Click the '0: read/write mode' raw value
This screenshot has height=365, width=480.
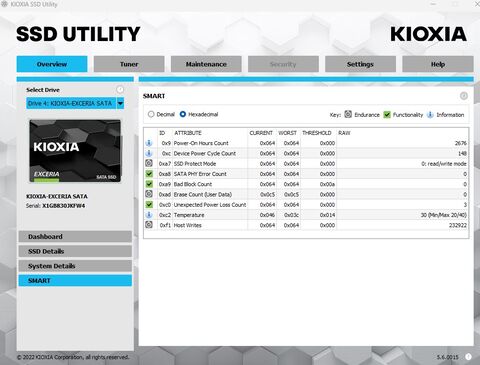444,164
